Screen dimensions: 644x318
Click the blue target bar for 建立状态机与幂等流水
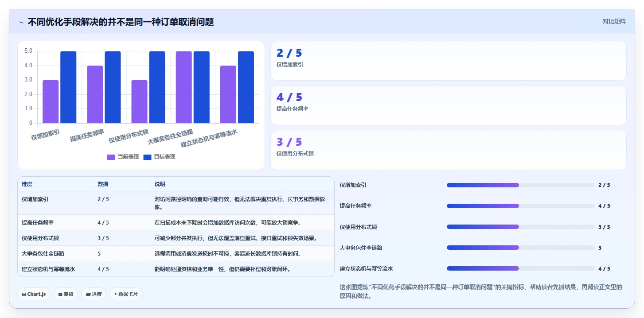coord(246,87)
